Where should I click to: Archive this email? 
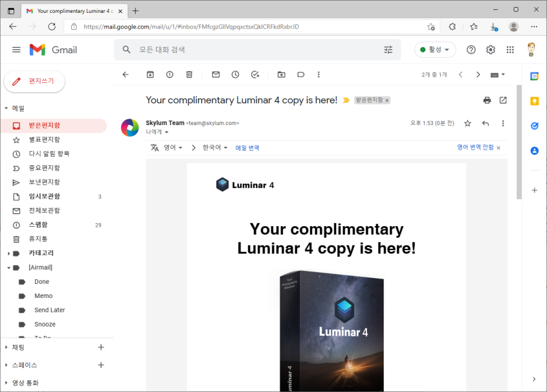pos(150,75)
